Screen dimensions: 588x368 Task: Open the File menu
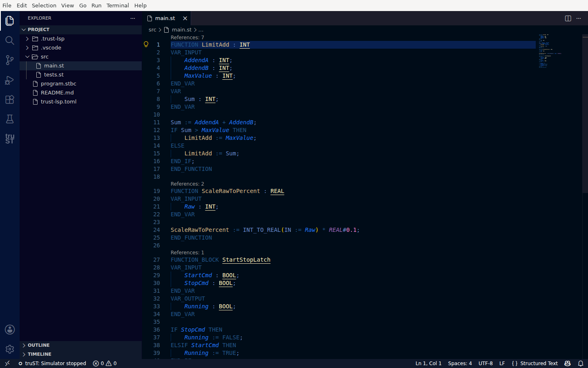[7, 5]
